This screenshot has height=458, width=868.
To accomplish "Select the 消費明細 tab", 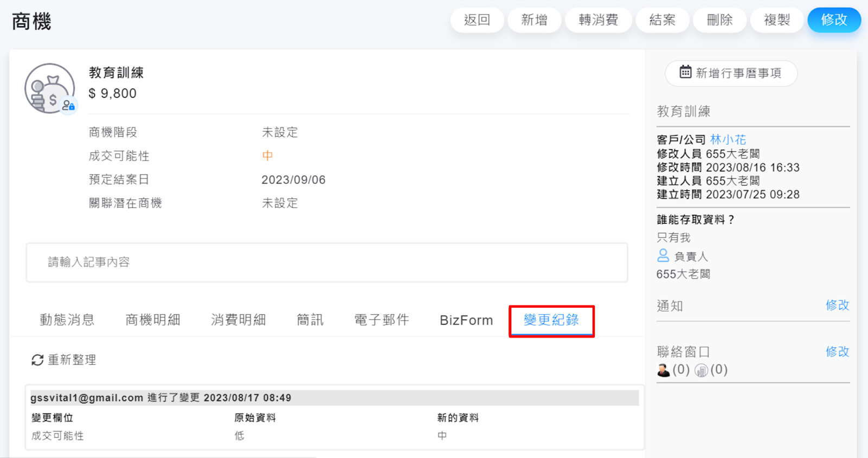I will click(x=238, y=320).
